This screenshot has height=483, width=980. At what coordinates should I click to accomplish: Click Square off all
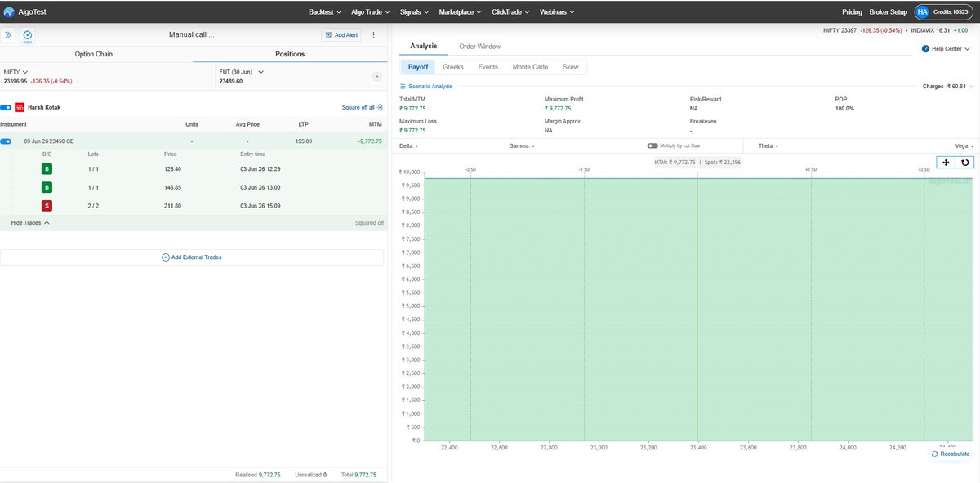click(362, 107)
